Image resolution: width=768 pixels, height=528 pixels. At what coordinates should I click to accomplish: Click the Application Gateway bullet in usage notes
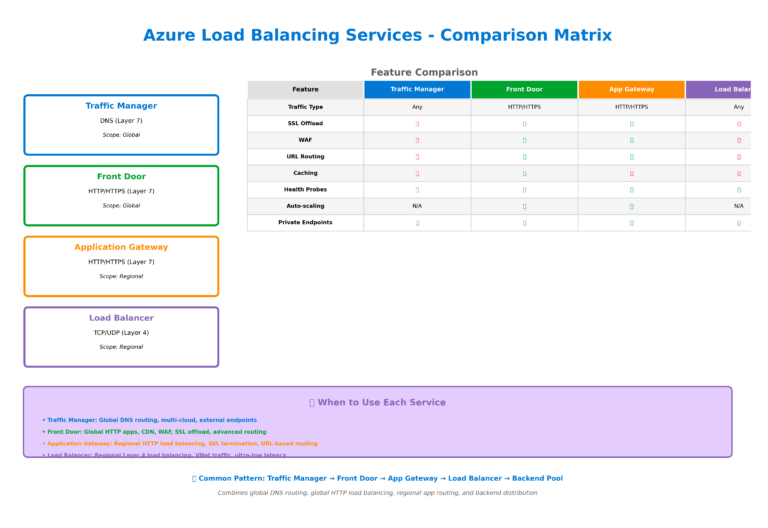[x=181, y=443]
